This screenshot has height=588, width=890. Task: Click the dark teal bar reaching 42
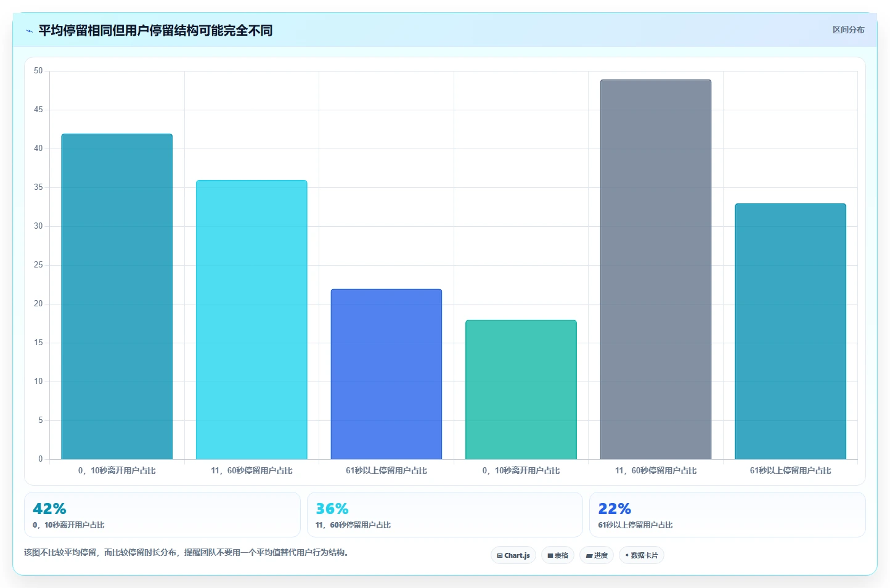point(117,296)
